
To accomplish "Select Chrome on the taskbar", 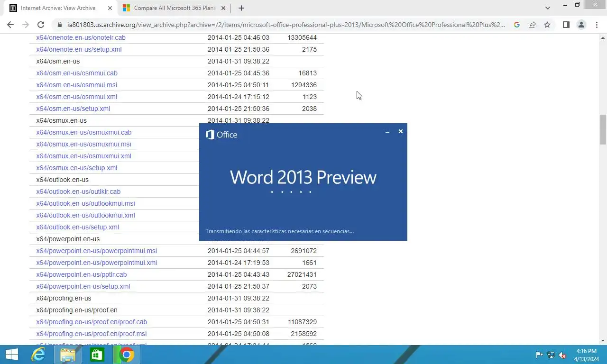I will coord(126,355).
